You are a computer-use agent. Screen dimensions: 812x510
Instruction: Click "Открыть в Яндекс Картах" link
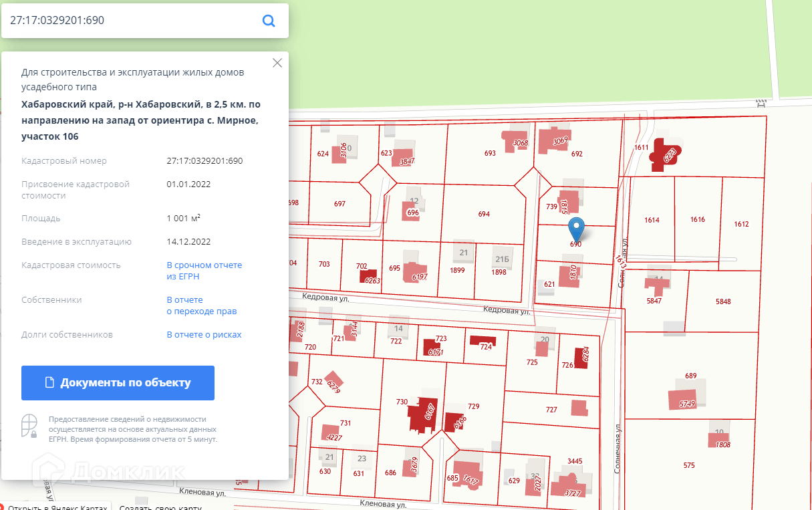[57, 508]
